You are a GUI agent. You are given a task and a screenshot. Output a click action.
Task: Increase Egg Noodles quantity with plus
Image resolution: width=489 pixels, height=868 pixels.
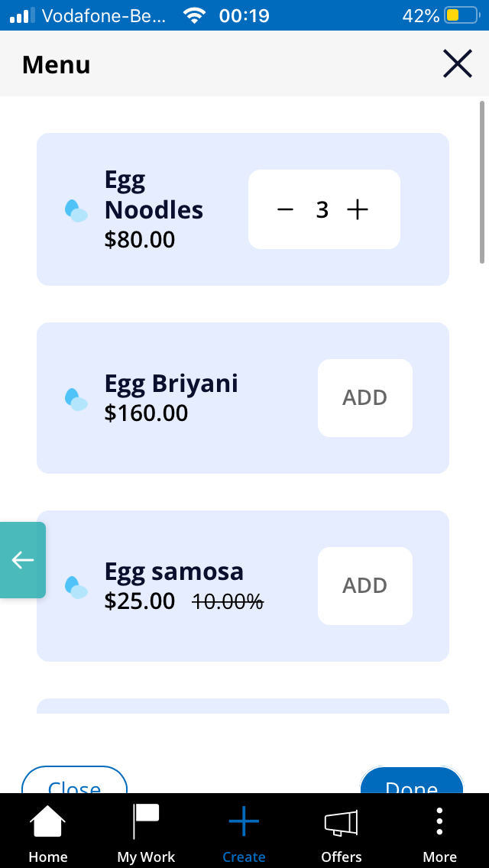(x=357, y=210)
